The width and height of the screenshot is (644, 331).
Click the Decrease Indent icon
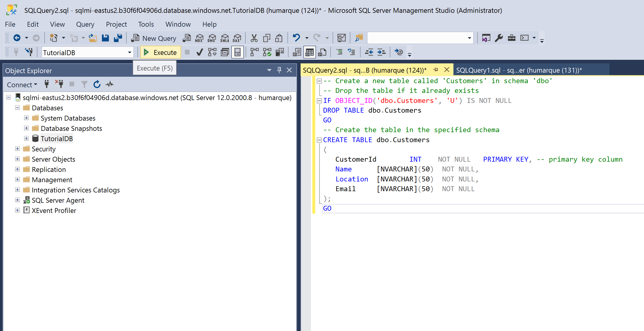click(x=369, y=52)
